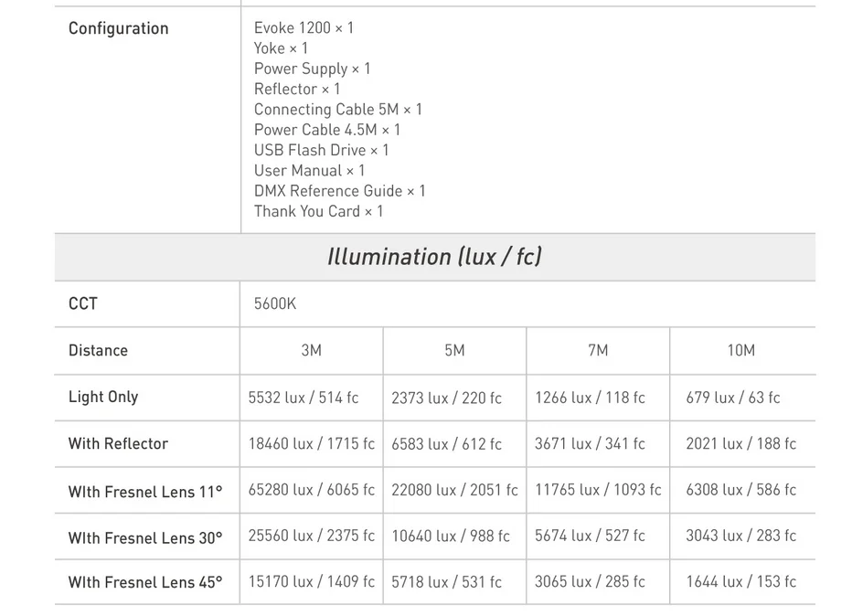852x616 pixels.
Task: Click the 5M distance column header
Action: 455,350
